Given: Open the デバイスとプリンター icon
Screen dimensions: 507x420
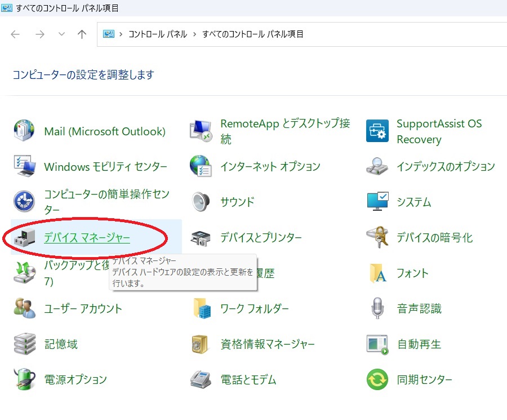Looking at the screenshot, I should [x=201, y=238].
